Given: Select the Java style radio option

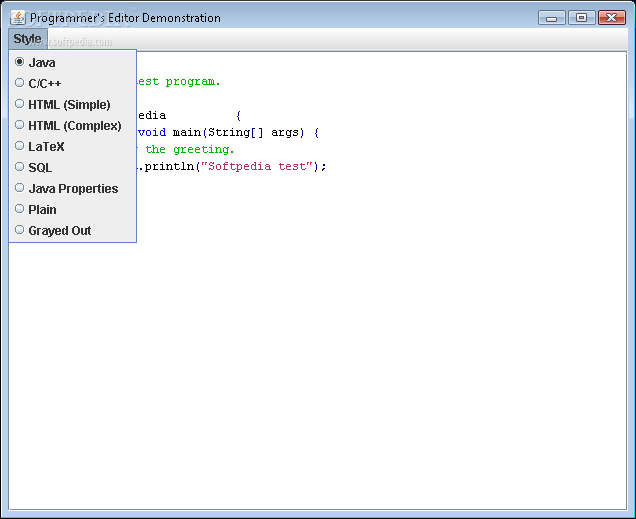Looking at the screenshot, I should [73, 62].
